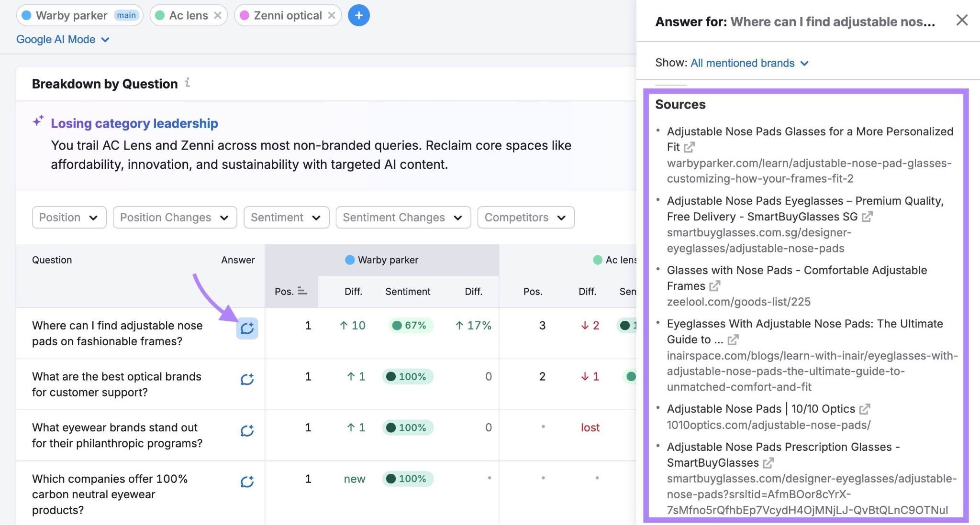
Task: Open the Competitors filter dropdown
Action: pos(526,217)
